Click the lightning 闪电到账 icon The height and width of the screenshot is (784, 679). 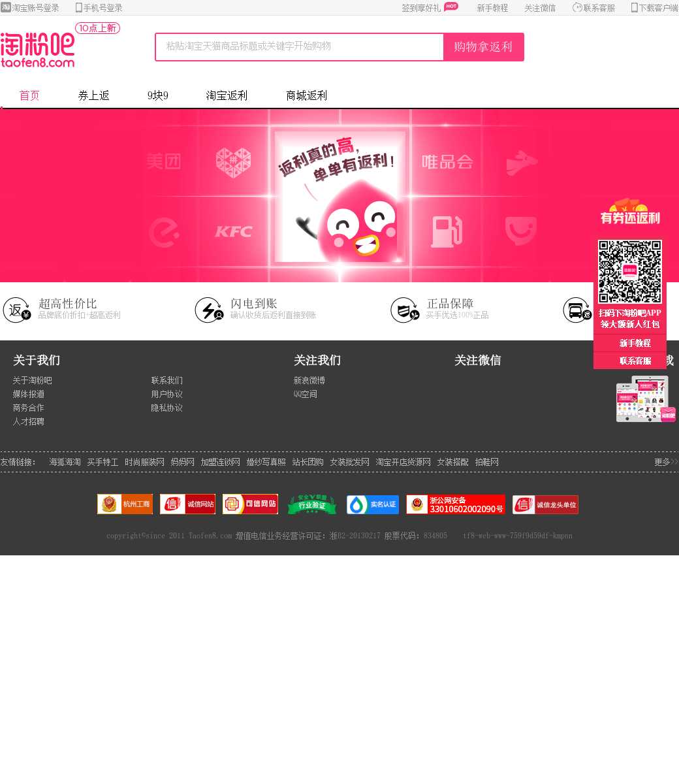pos(210,310)
